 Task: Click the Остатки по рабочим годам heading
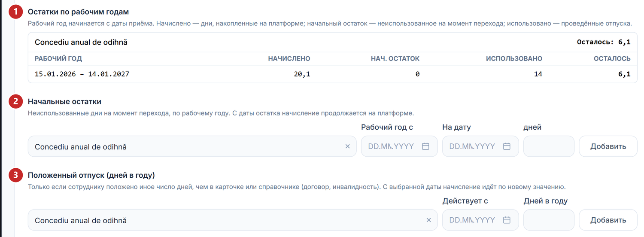click(78, 12)
